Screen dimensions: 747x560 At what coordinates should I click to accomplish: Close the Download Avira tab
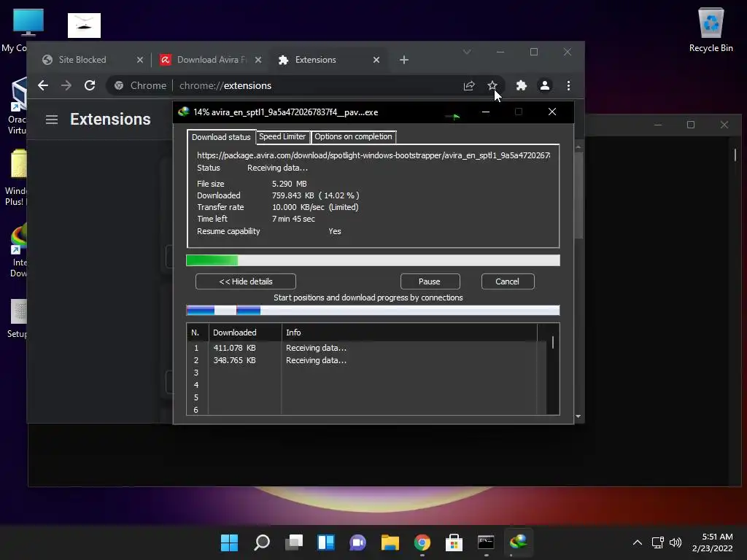tap(258, 60)
